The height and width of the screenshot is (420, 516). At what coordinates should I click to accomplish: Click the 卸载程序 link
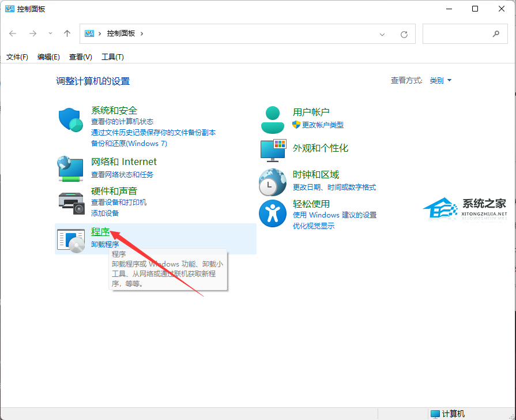(105, 244)
